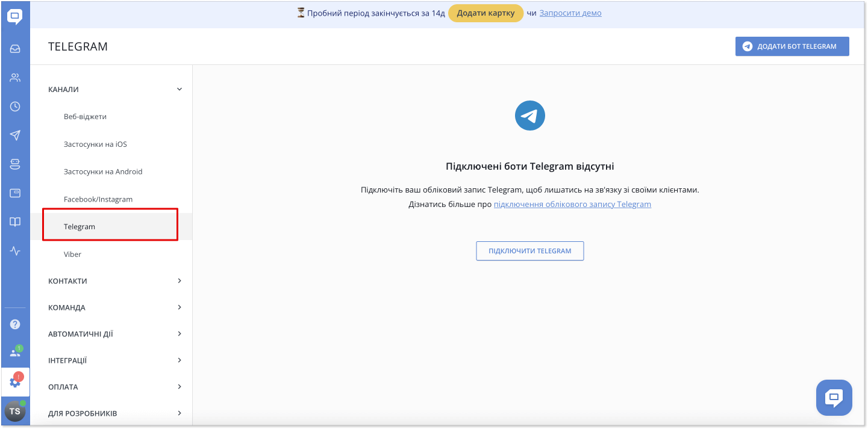
Task: Select Telegram channel item
Action: click(111, 227)
